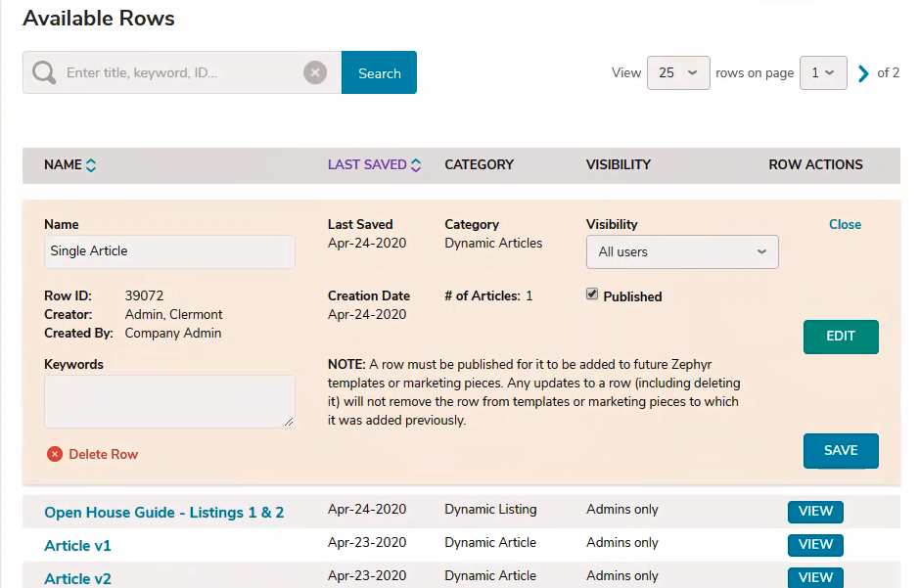Click VIEW for Open House Guide
This screenshot has height=588, width=920.
(x=815, y=512)
